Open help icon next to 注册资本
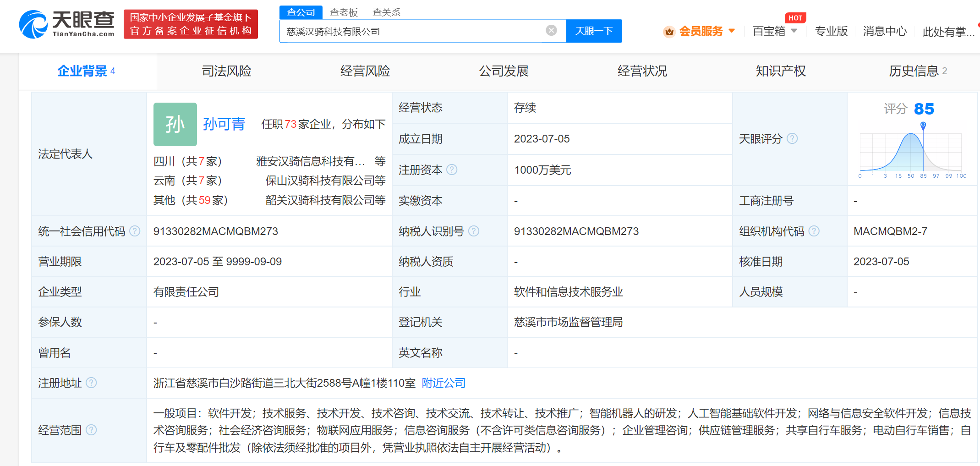The image size is (980, 466). 452,170
